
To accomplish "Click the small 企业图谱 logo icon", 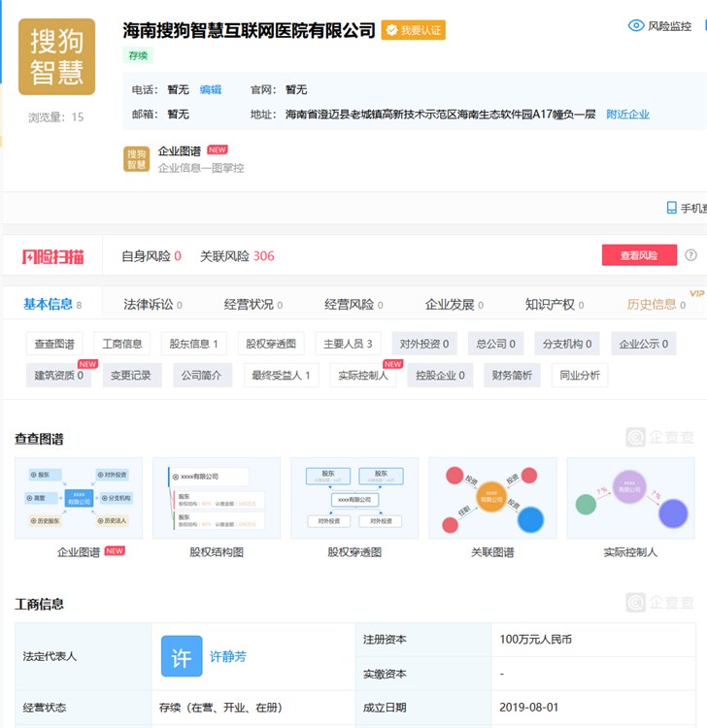I will coord(137,158).
